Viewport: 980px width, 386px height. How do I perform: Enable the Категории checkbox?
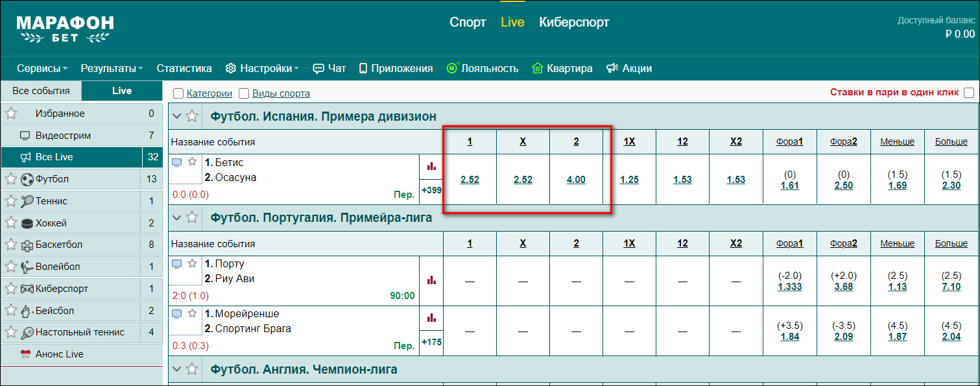tap(178, 93)
